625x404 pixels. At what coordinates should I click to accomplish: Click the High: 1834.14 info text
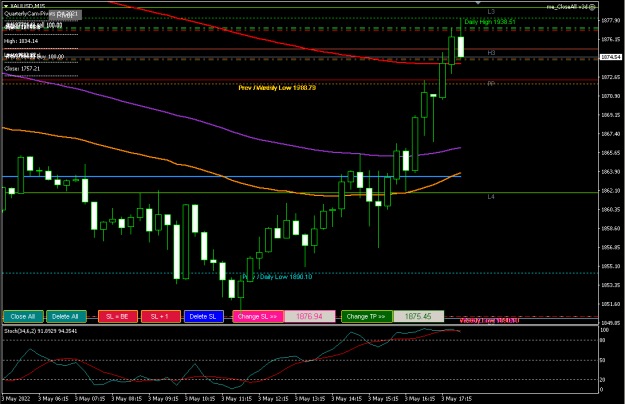coord(21,41)
